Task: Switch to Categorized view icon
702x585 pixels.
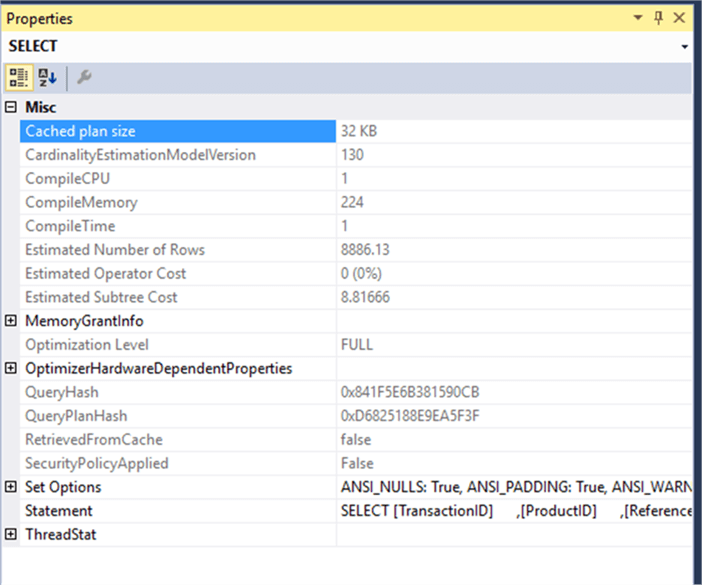Action: tap(18, 77)
